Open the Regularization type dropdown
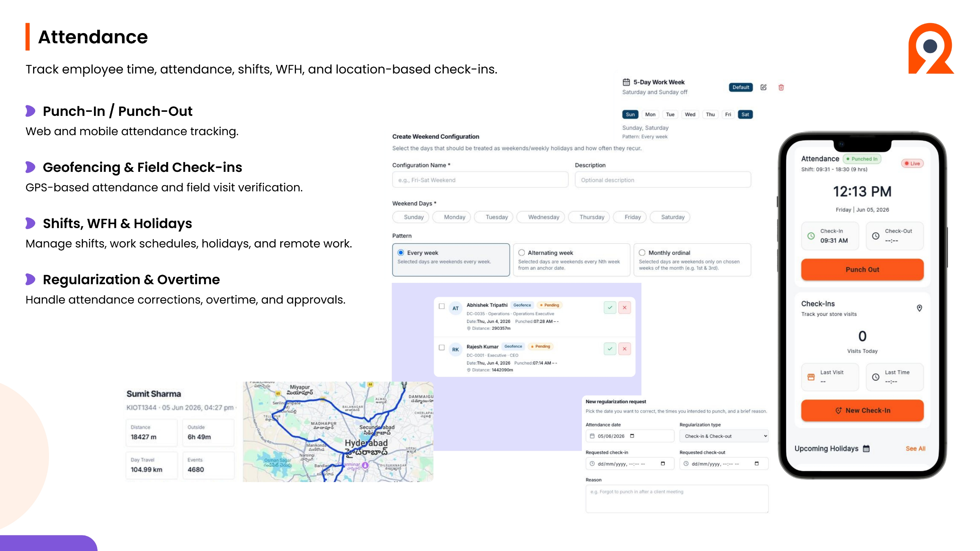980x551 pixels. pos(724,436)
